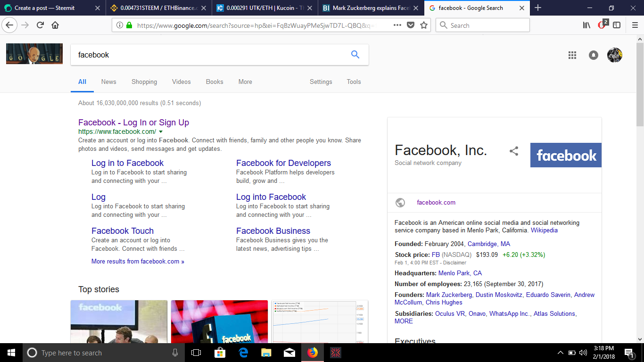Click the page vertical scrollbar thumb

coord(640,85)
